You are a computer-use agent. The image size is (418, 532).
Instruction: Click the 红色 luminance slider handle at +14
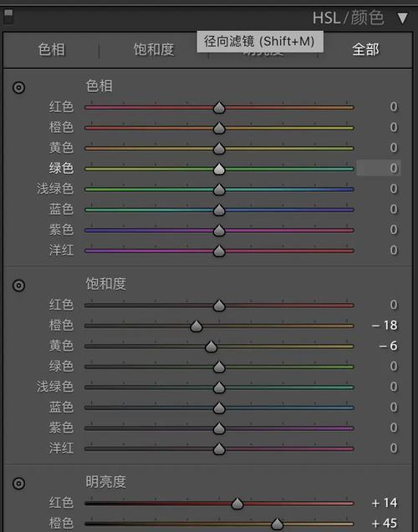(x=237, y=504)
